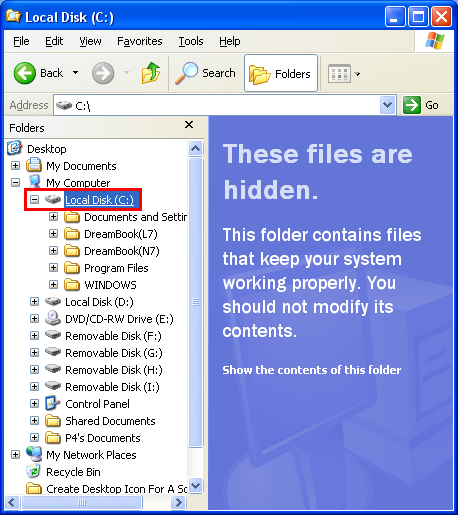Expand DVD/CD-RW Drive (E:) node
This screenshot has height=515, width=458.
coord(34,319)
